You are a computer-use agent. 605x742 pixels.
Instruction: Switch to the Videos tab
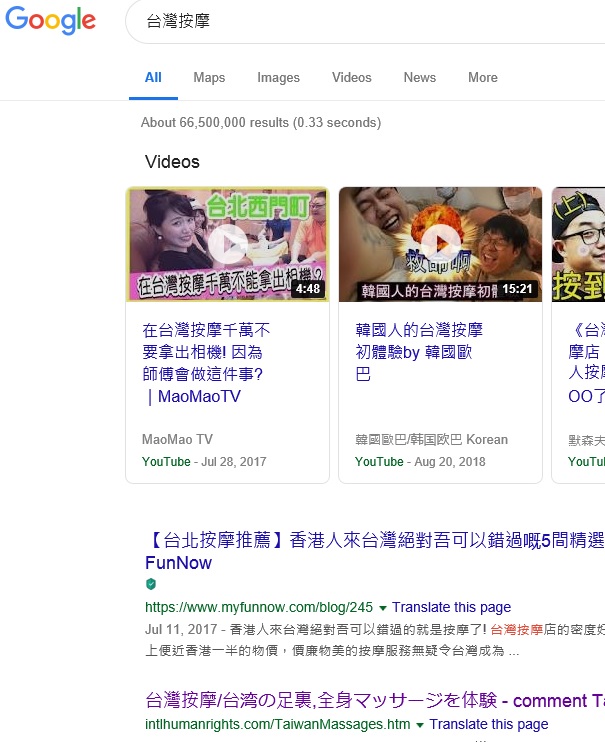351,78
